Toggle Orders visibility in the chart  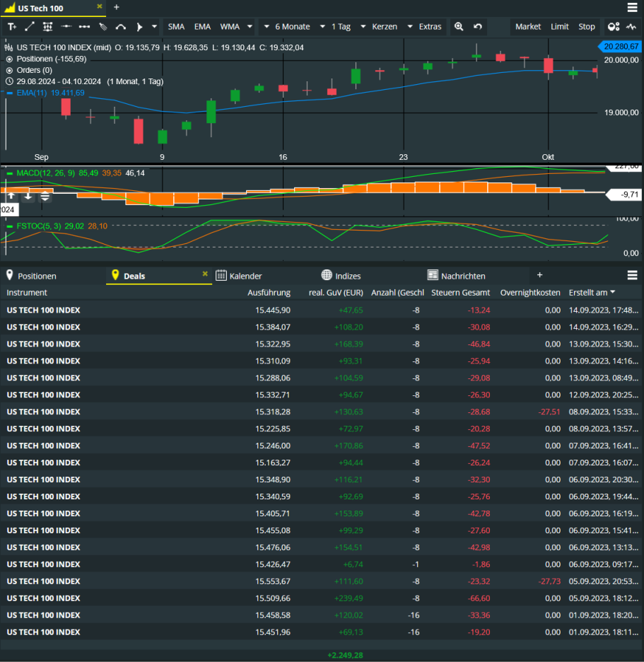point(9,71)
